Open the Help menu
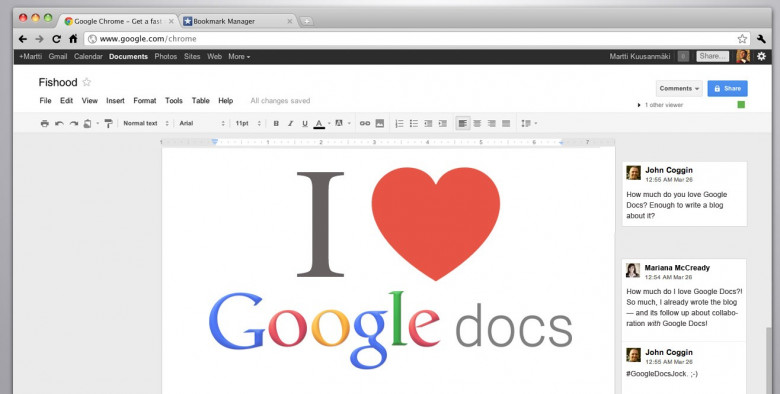 click(x=225, y=100)
